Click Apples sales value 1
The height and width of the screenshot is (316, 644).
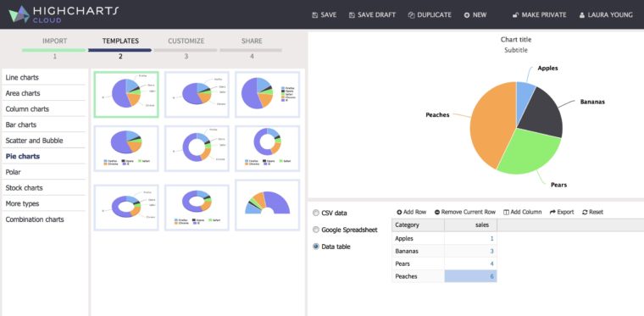tap(470, 238)
